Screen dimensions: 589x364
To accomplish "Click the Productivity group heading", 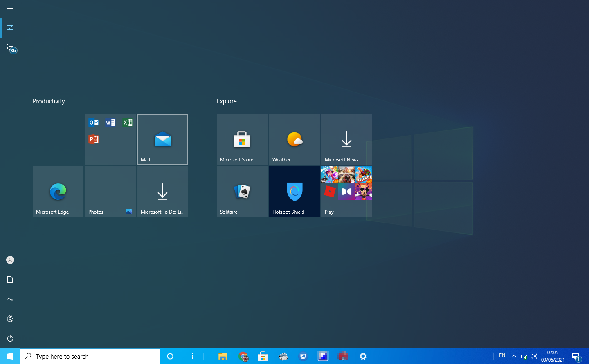I will [x=49, y=101].
